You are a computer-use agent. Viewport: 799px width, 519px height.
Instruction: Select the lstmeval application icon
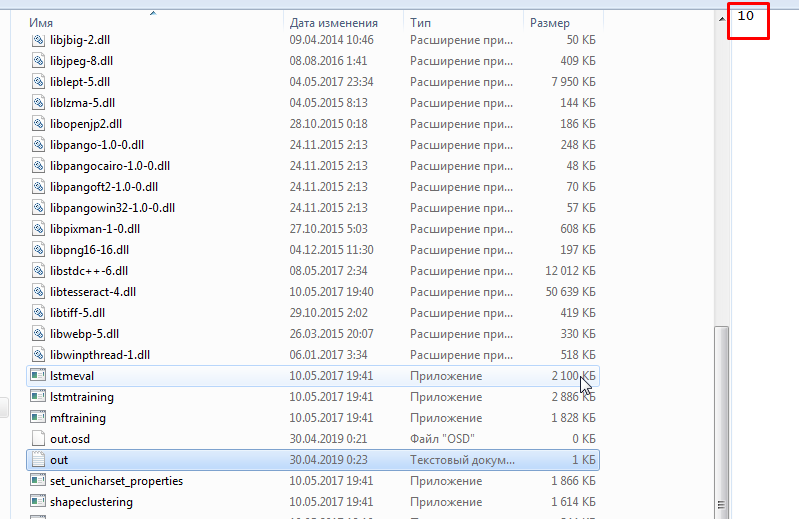click(x=38, y=375)
